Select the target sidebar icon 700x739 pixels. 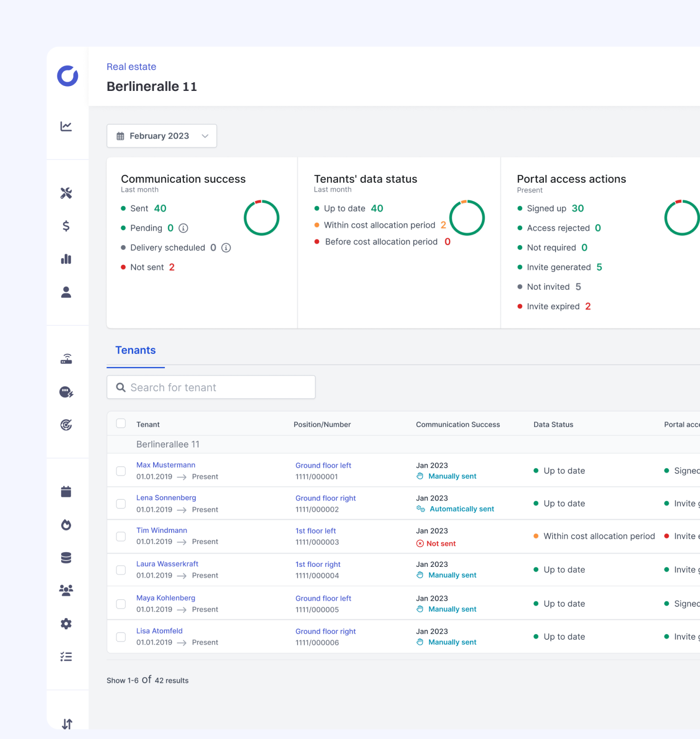click(x=66, y=424)
